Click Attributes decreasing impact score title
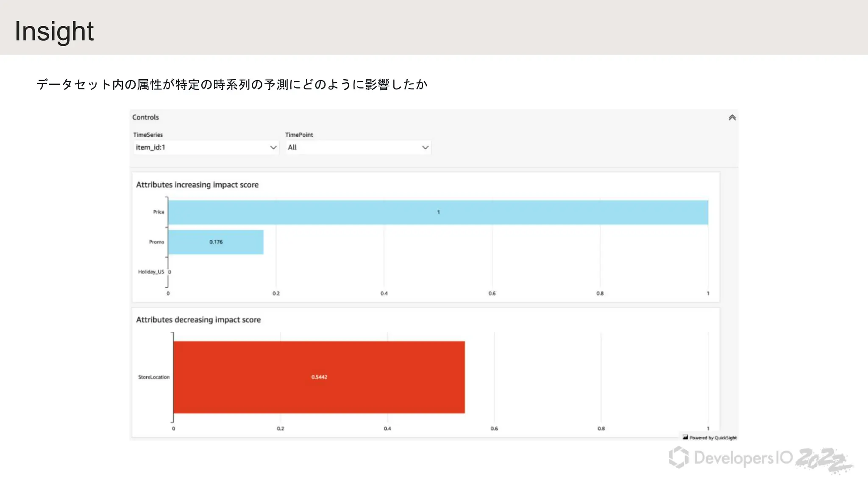Screen dimensions: 868x488 (198, 320)
